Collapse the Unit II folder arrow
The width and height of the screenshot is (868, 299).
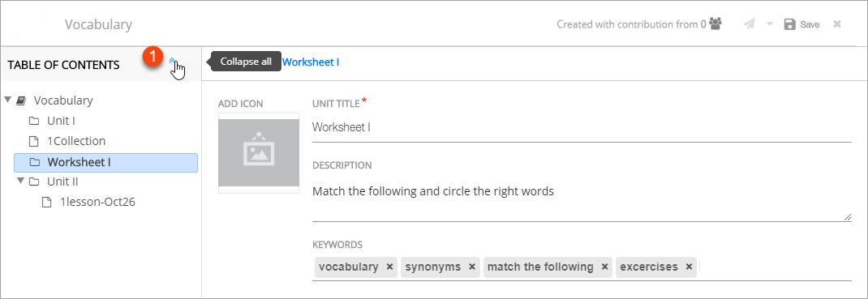pos(21,181)
